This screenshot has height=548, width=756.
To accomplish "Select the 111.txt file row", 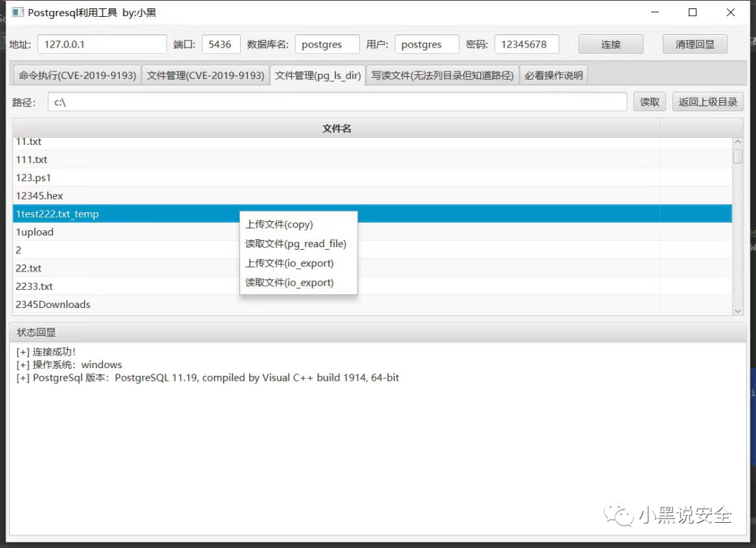I will [x=372, y=159].
